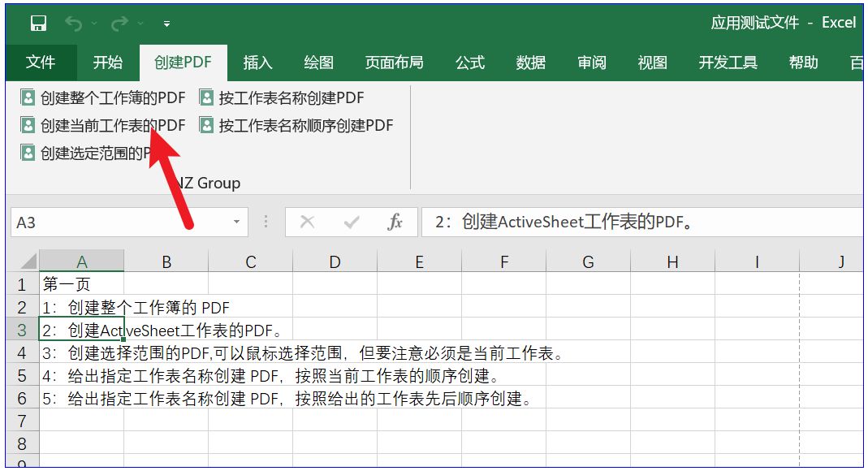This screenshot has height=471, width=868.
Task: Select row 1 header
Action: coord(22,284)
